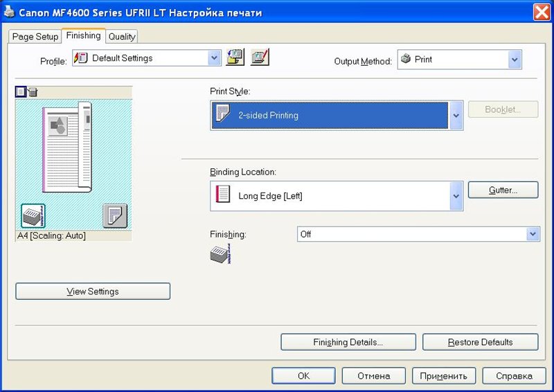Open the Quality tab
This screenshot has width=554, height=392.
[122, 37]
